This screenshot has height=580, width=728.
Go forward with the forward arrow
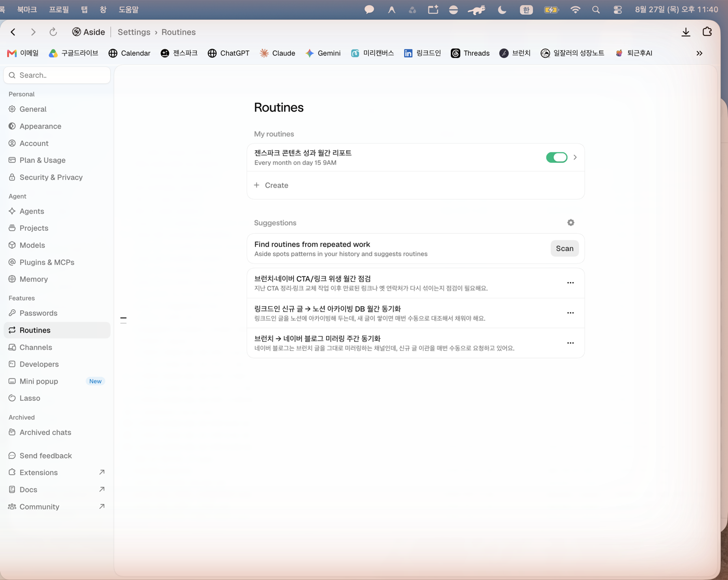pos(33,32)
